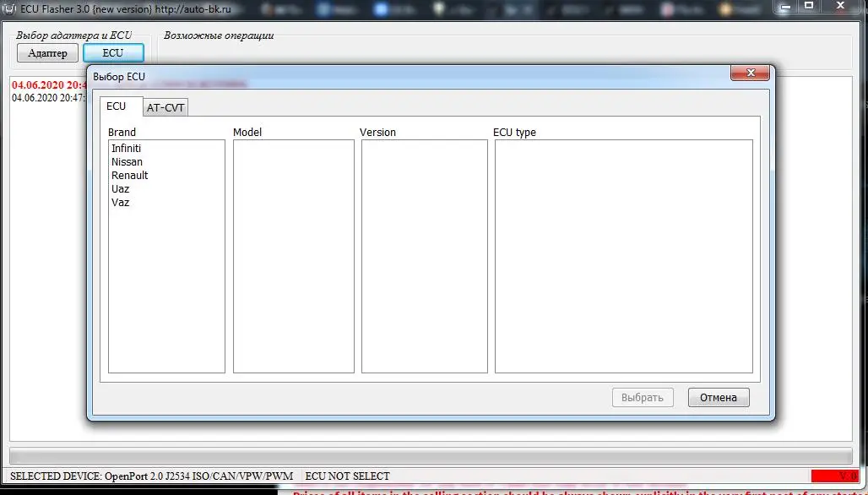
Task: Close the Выбор ECU dialog
Action: (x=750, y=73)
